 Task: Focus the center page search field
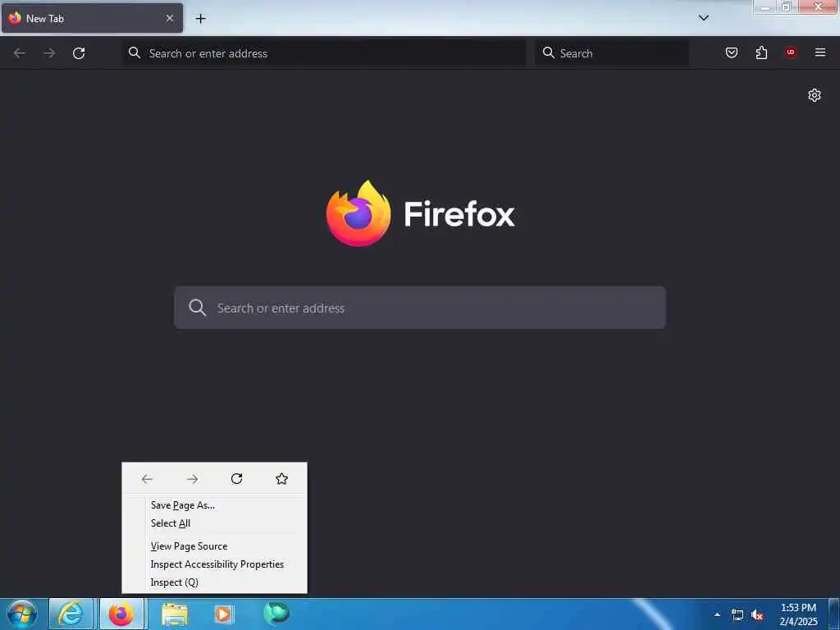click(420, 308)
